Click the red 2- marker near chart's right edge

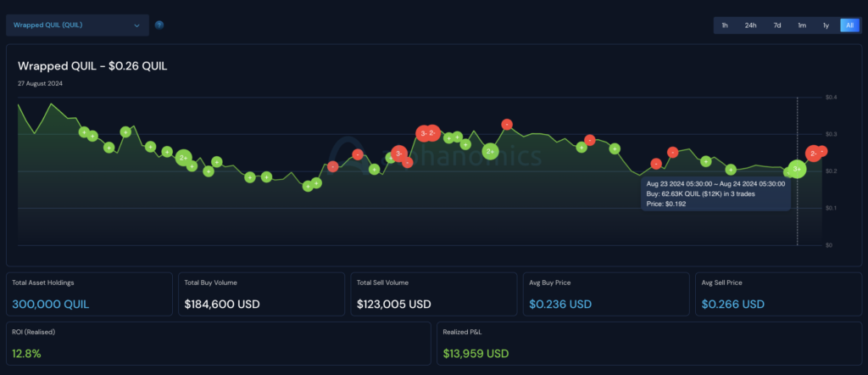point(813,154)
